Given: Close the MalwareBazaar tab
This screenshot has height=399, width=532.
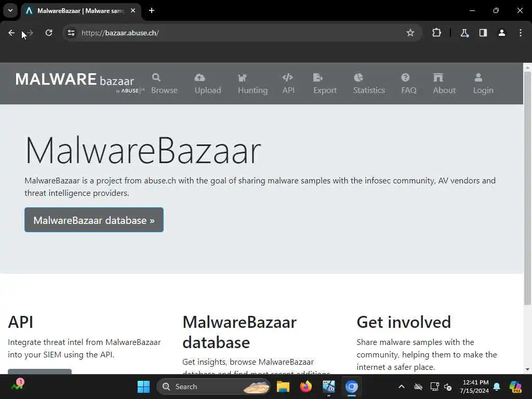Looking at the screenshot, I should (133, 10).
